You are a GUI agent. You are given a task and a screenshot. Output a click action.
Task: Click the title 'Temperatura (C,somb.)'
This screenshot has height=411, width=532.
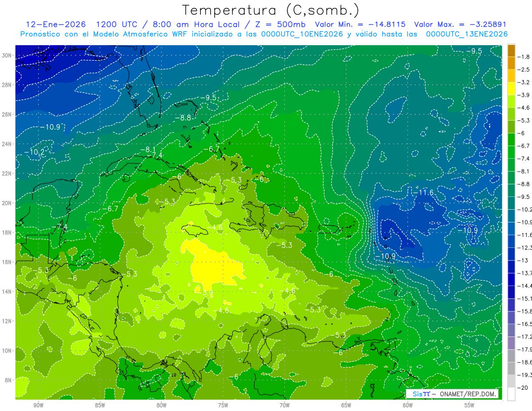point(271,10)
